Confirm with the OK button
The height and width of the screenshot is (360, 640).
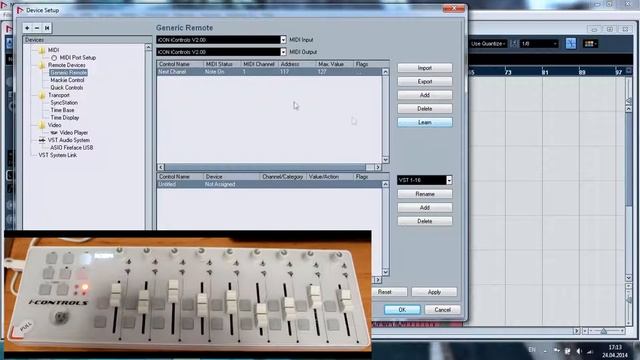(x=402, y=310)
